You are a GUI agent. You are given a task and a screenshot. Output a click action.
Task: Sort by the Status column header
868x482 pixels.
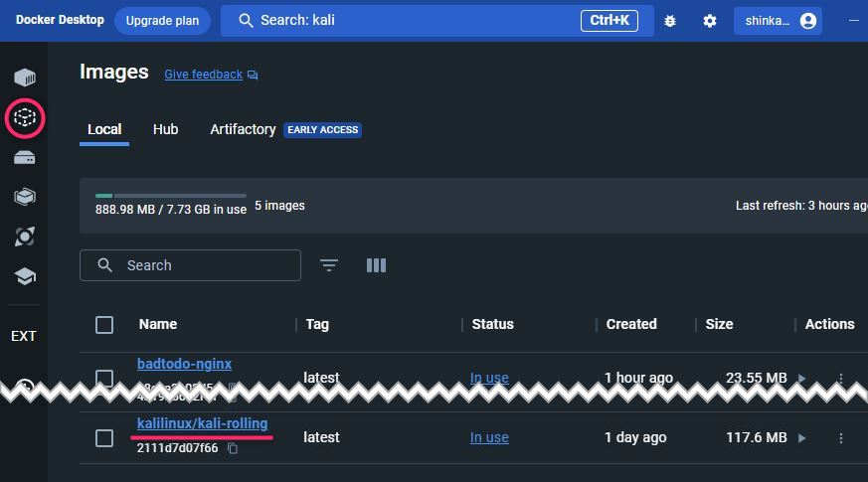click(x=493, y=324)
